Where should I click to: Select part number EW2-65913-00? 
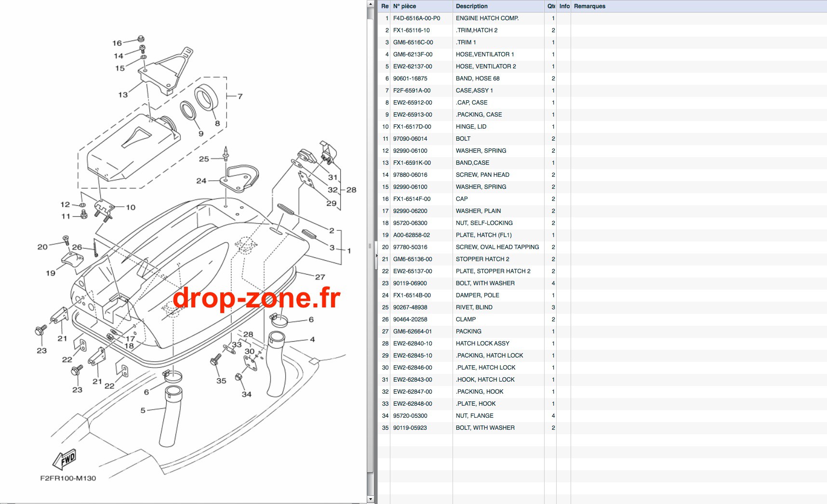[x=413, y=115]
